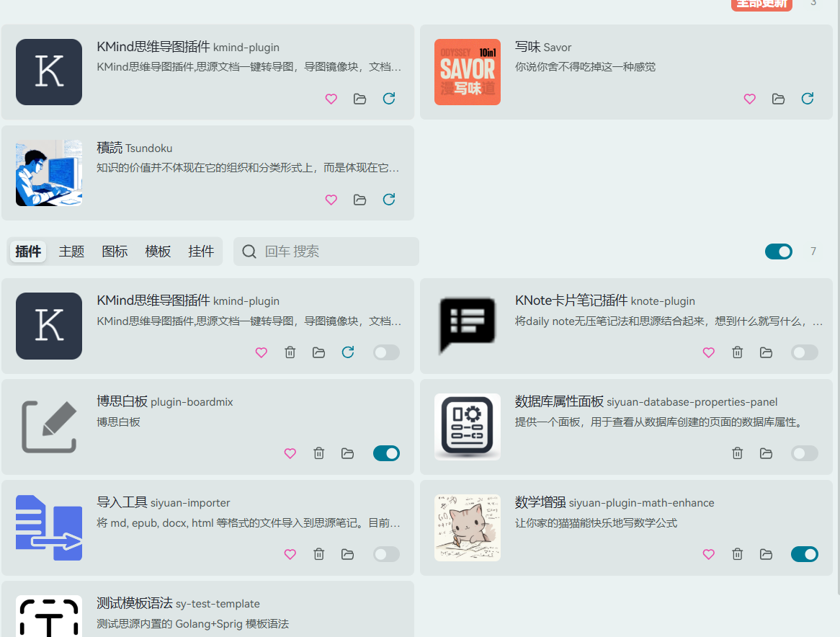Open 博思白板 plugin-boardmix title
Viewport: 840px width, 637px height.
pyautogui.click(x=165, y=401)
